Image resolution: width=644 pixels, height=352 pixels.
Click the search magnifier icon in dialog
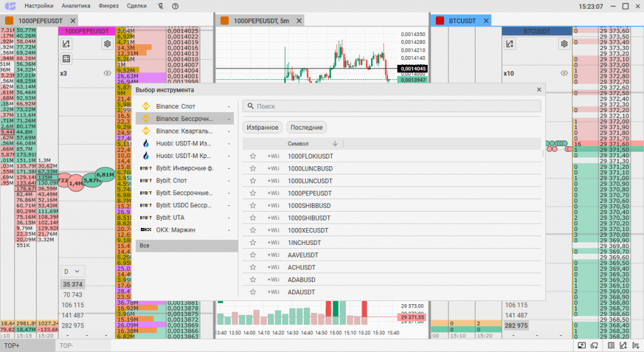pos(250,106)
